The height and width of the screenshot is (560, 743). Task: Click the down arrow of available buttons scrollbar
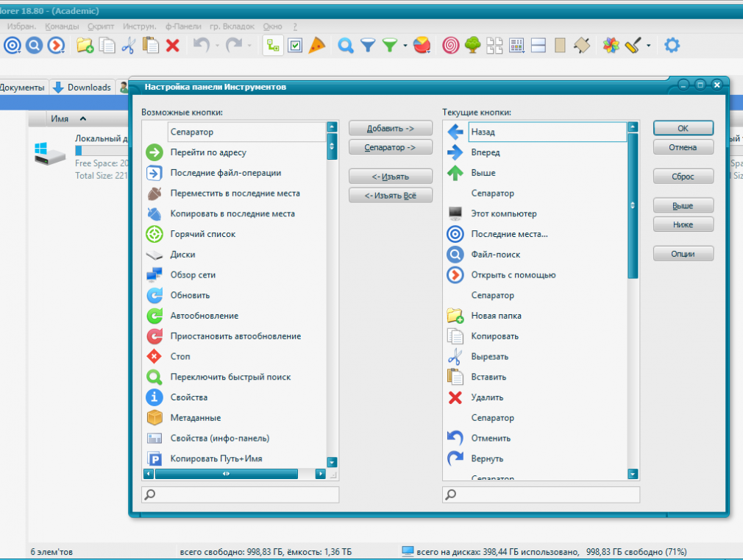(x=333, y=462)
